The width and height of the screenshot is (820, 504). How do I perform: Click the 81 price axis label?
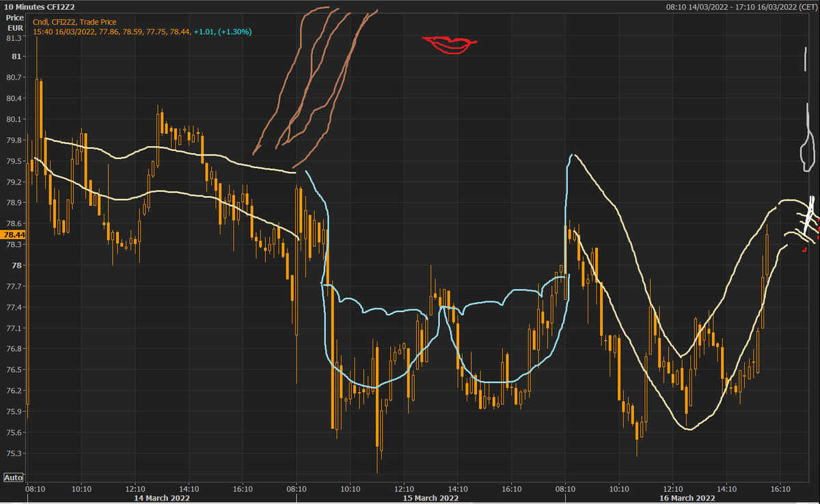point(18,56)
